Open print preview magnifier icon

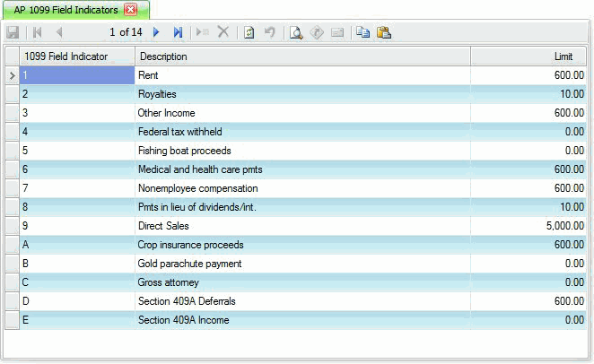[x=295, y=32]
